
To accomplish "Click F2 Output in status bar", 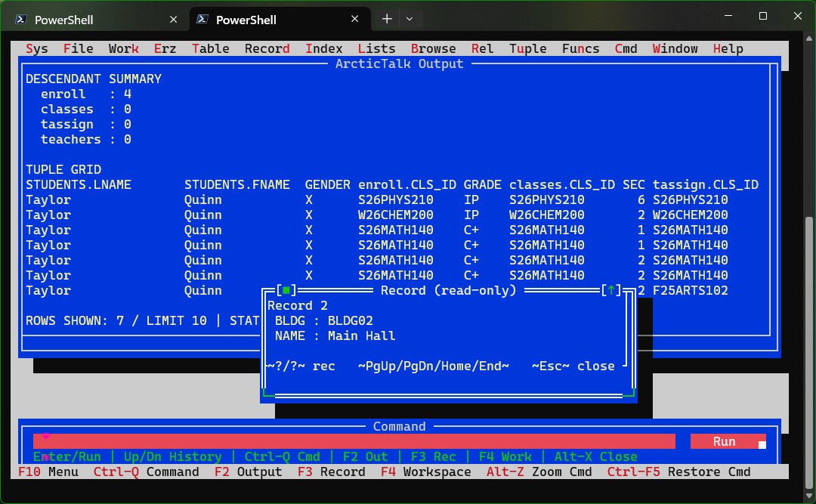I will click(249, 472).
